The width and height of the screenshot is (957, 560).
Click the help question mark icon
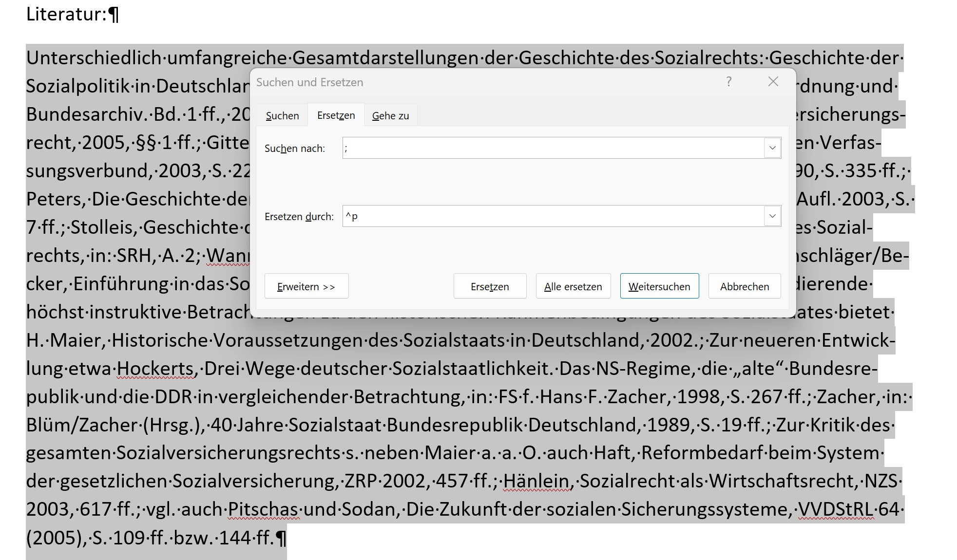(728, 82)
